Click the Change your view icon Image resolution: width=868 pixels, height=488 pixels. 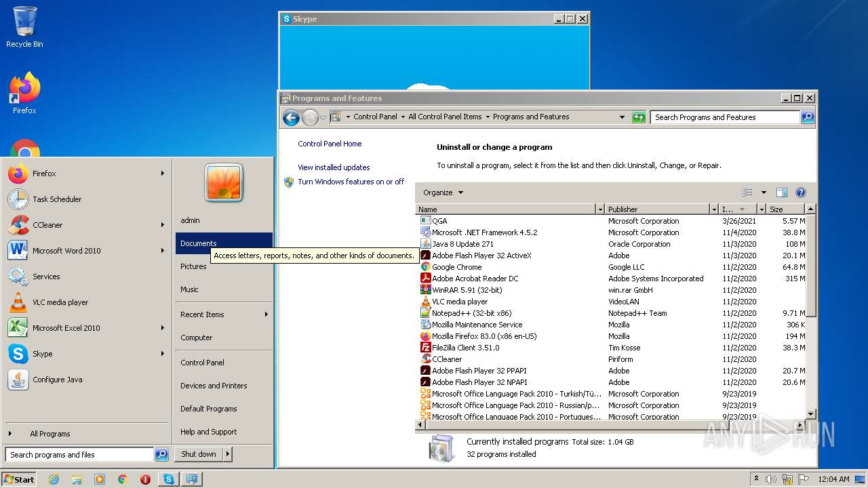point(747,192)
